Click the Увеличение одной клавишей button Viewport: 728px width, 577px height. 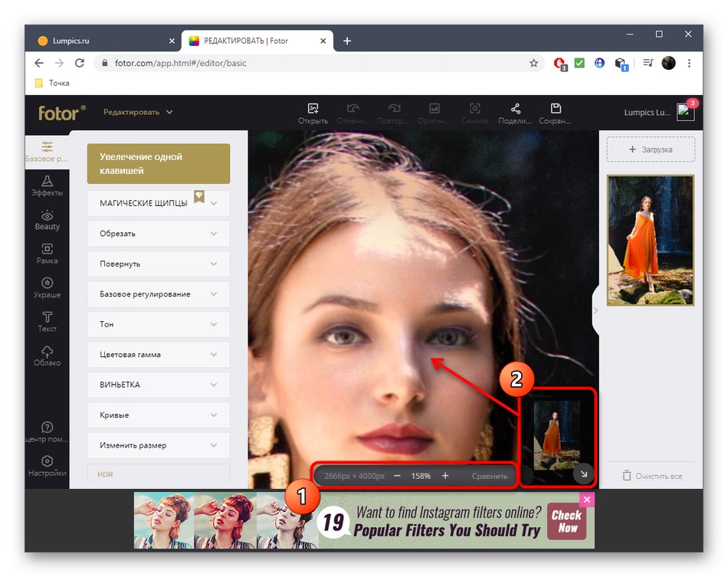click(x=159, y=163)
